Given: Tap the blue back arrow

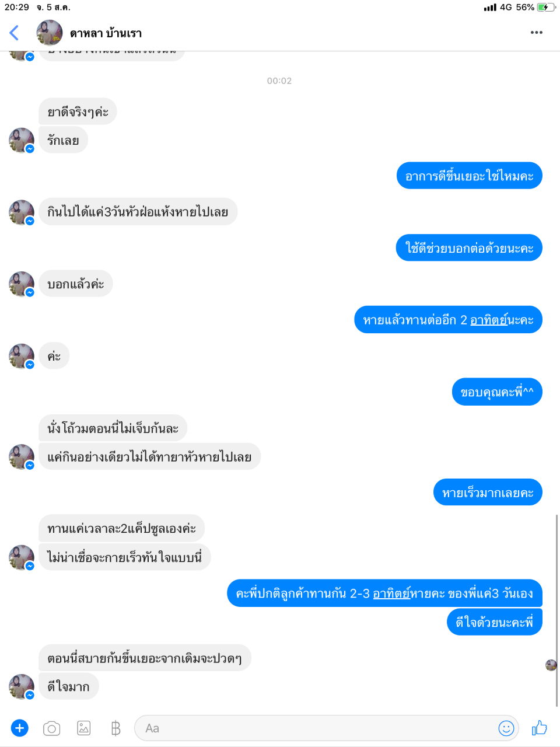Looking at the screenshot, I should (x=15, y=33).
